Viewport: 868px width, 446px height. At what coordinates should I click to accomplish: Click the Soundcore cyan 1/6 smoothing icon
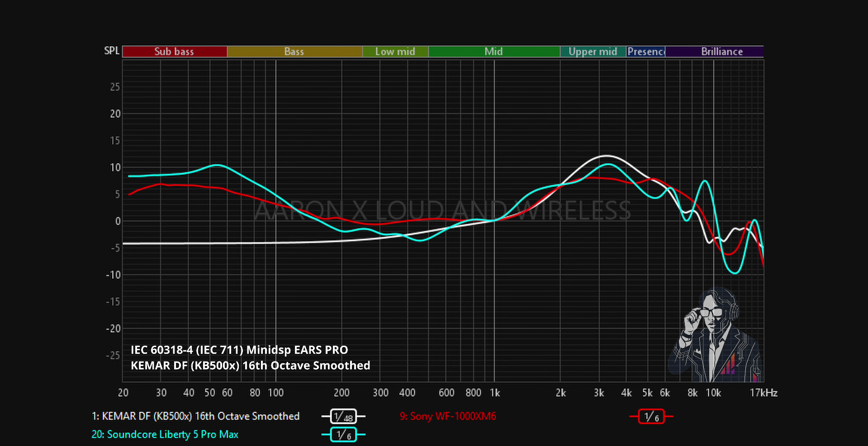(x=343, y=435)
